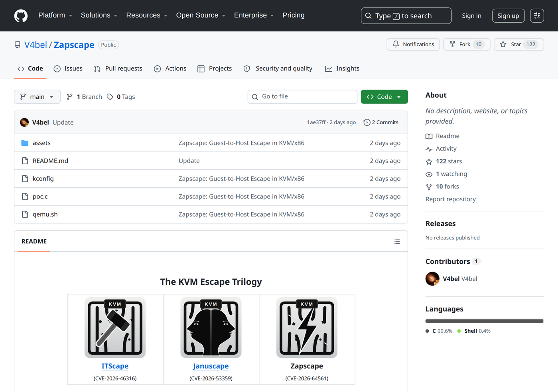
Task: Open the poc.c file
Action: pyautogui.click(x=40, y=196)
